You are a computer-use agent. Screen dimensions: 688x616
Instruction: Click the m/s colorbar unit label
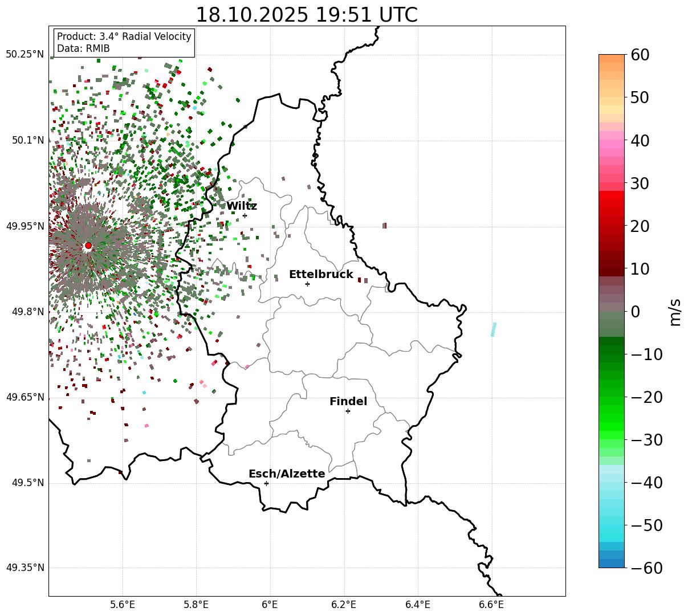(675, 311)
